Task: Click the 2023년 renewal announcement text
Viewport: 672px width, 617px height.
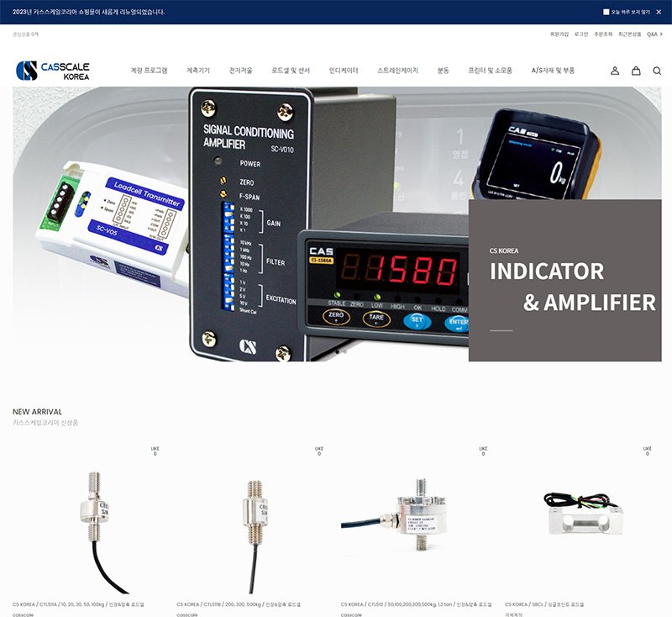Action: (89, 12)
